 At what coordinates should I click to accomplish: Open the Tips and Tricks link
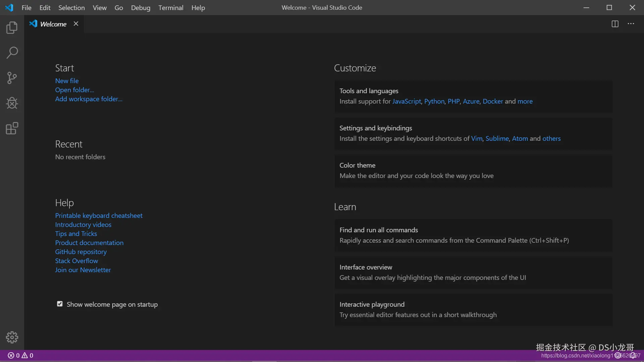coord(76,234)
